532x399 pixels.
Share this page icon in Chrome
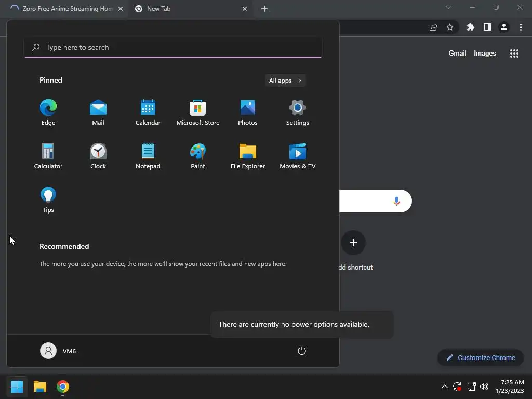coord(433,27)
